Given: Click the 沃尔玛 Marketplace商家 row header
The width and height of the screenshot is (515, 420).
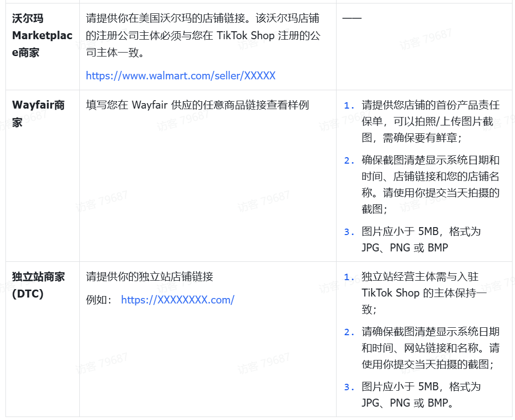Looking at the screenshot, I should [x=42, y=35].
